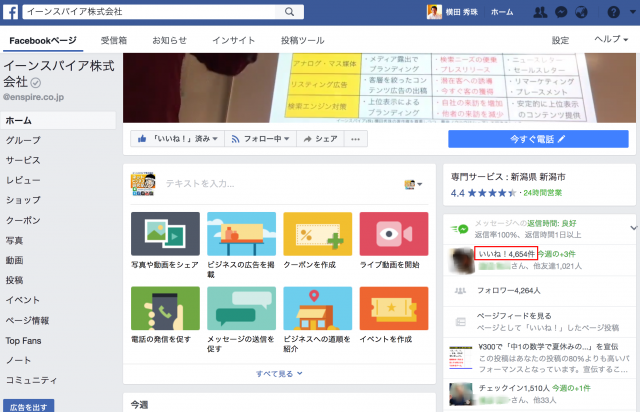Screen dimensions: 640x412
Task: Select the Facebookページ tab
Action: click(x=43, y=40)
